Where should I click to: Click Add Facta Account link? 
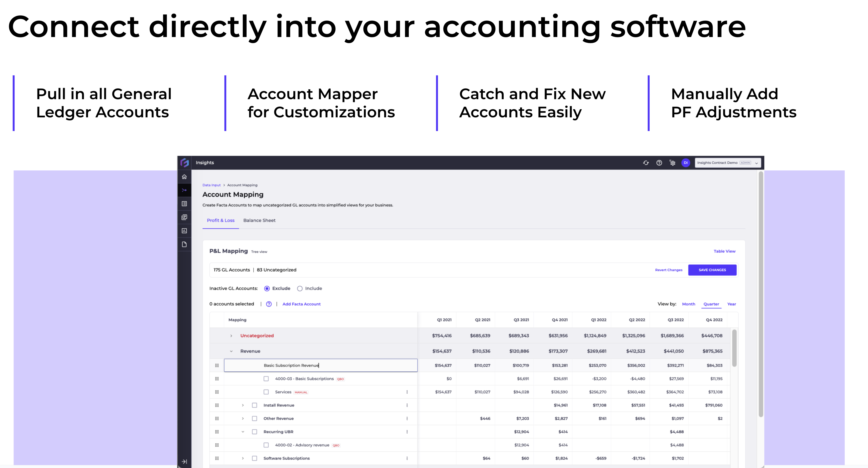click(302, 304)
